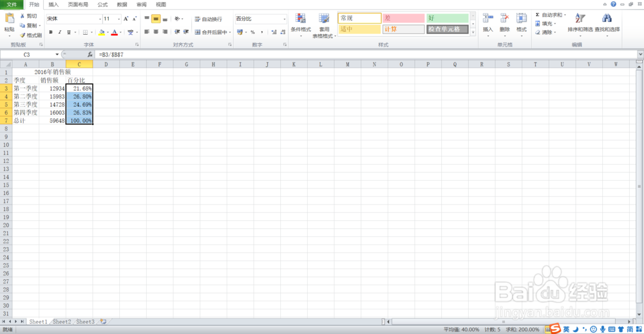Toggle underline formatting

[x=69, y=32]
